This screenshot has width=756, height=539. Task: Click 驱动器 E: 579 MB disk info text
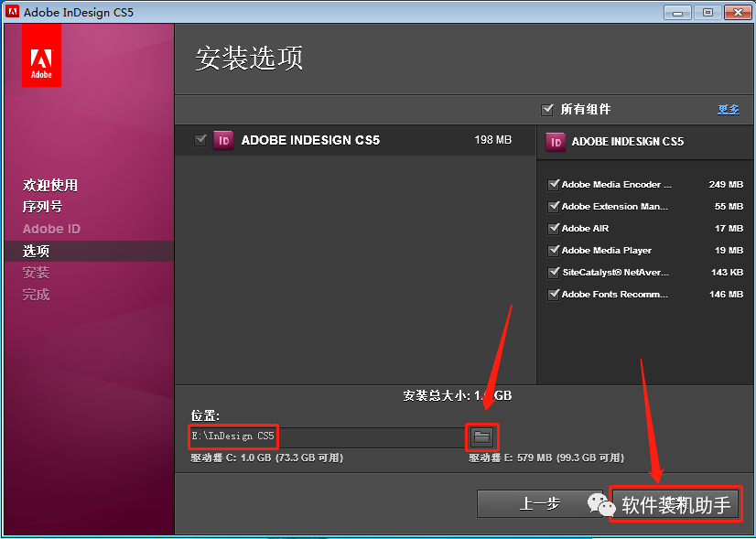(546, 458)
